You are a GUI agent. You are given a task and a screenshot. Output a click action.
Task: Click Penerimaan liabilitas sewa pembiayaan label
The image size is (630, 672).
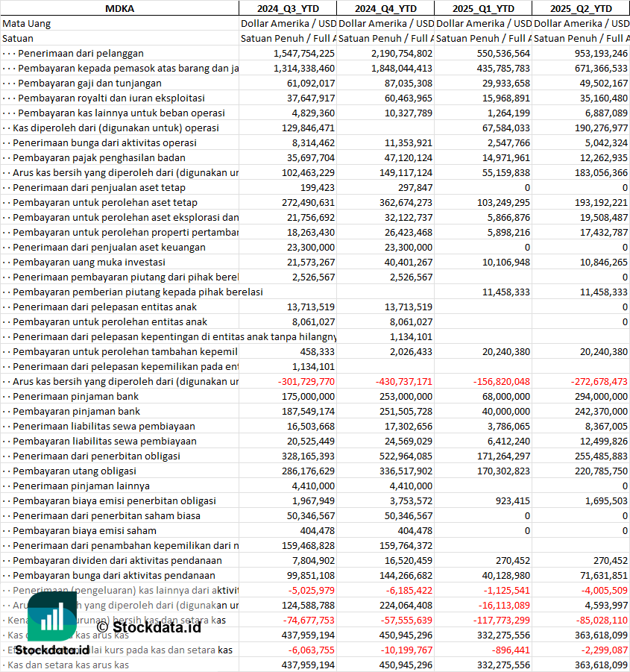tap(104, 427)
